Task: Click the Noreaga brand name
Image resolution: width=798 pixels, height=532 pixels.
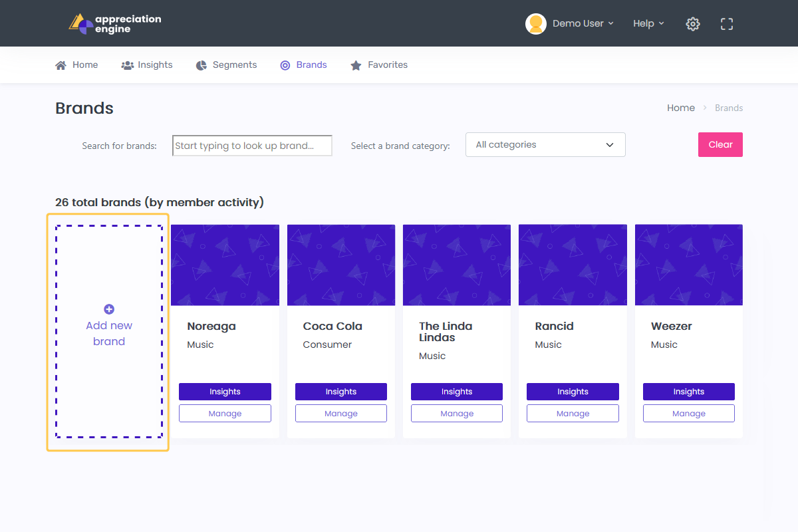Action: point(211,326)
